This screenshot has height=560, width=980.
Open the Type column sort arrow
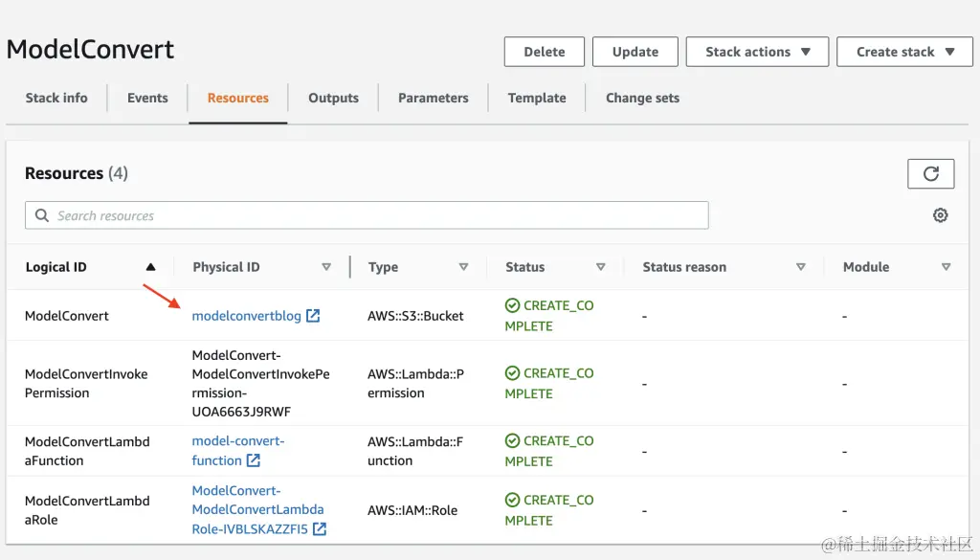463,267
